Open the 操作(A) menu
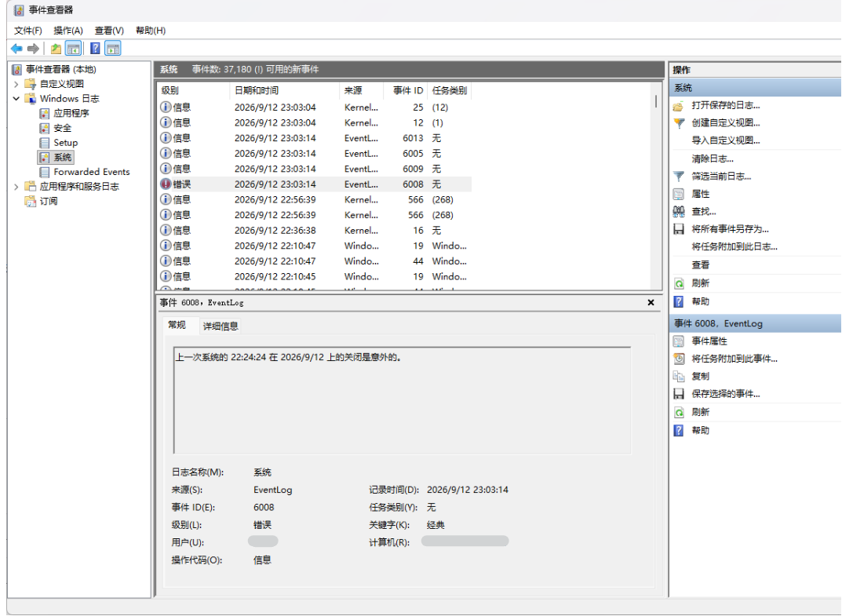The image size is (842, 616). (68, 31)
